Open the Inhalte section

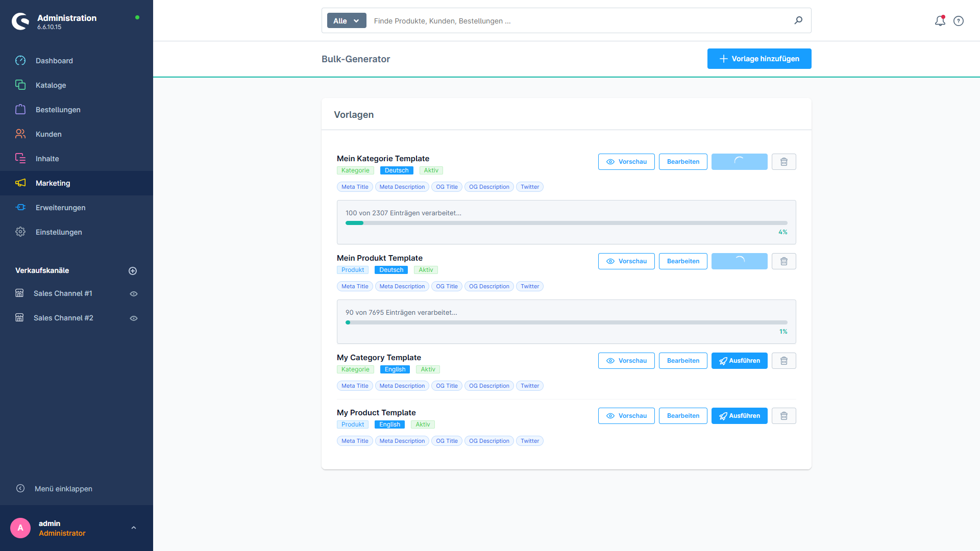pos(47,159)
